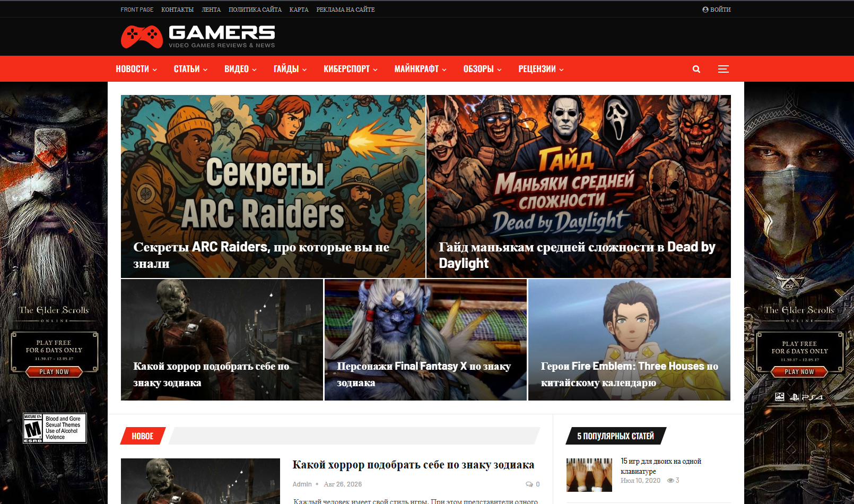Open the off-canvas hamburger menu icon
This screenshot has height=504, width=854.
[723, 69]
